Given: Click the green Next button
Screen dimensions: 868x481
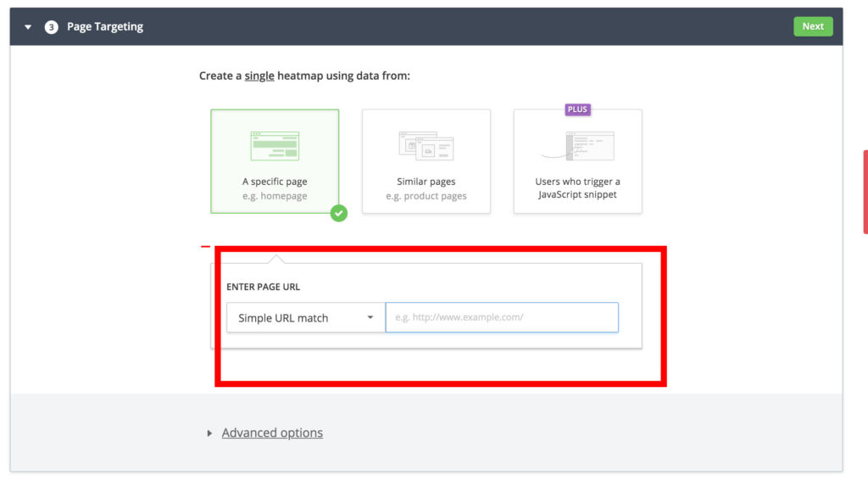Looking at the screenshot, I should (x=813, y=26).
